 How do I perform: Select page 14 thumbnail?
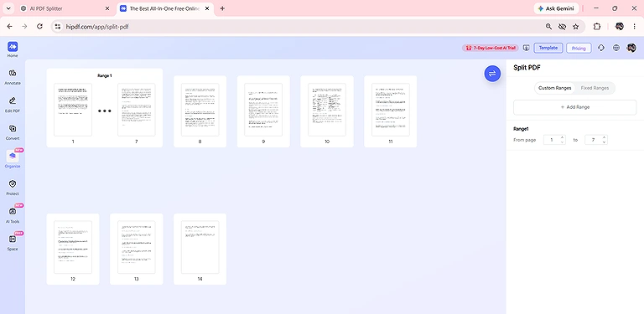tap(200, 247)
